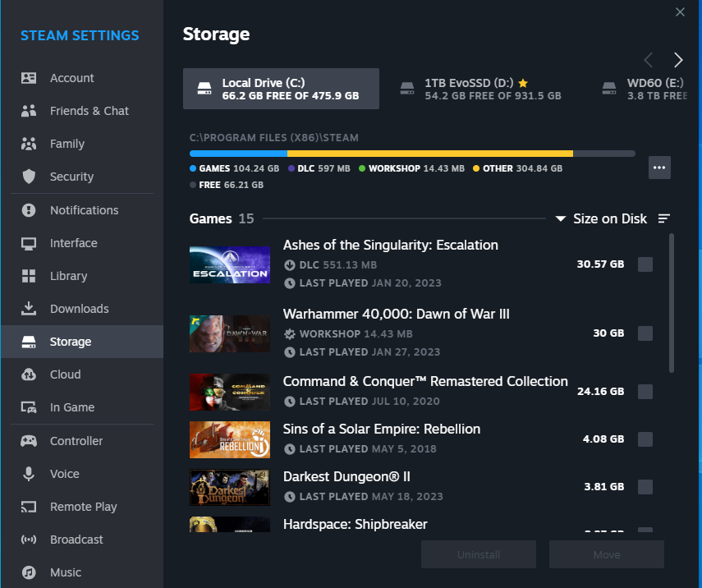Image resolution: width=702 pixels, height=588 pixels.
Task: Click the Notifications alert icon
Action: 29,210
